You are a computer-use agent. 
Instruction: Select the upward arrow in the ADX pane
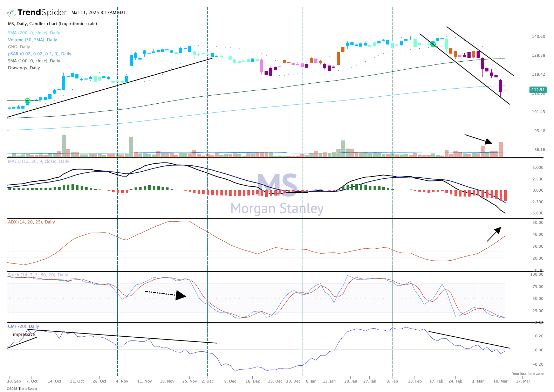click(x=494, y=234)
